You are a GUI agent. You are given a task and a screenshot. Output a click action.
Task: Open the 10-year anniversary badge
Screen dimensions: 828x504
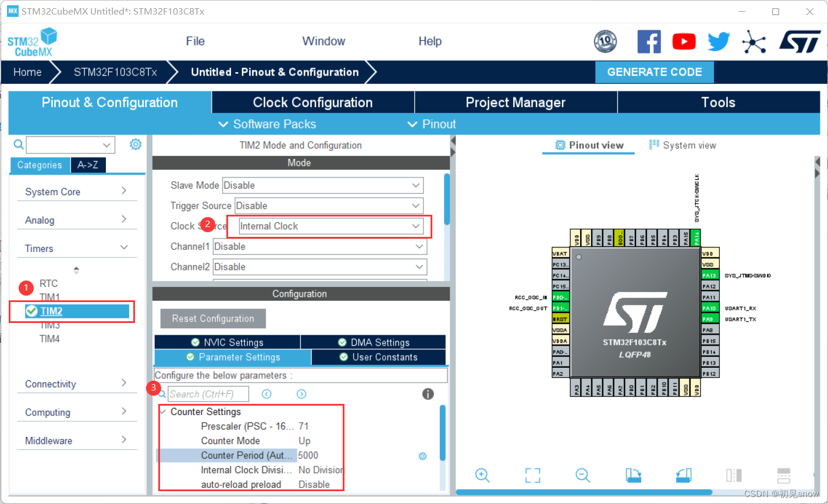pyautogui.click(x=605, y=42)
